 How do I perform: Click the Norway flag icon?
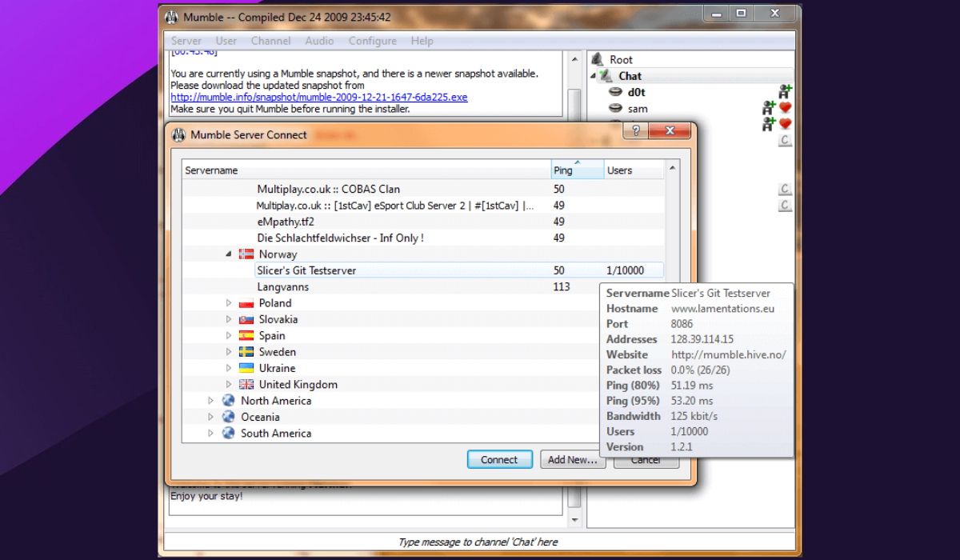pyautogui.click(x=246, y=254)
